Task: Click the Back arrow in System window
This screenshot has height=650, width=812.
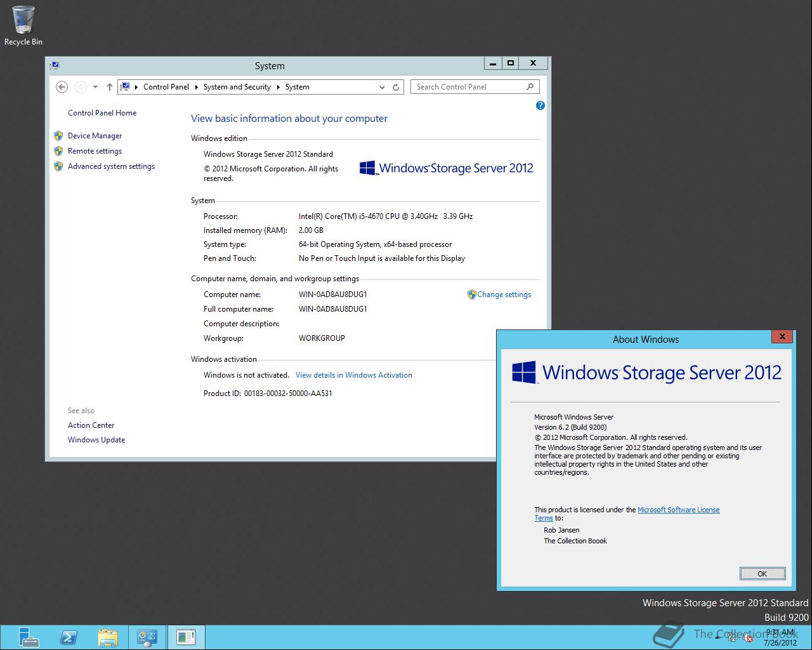Action: coord(62,87)
